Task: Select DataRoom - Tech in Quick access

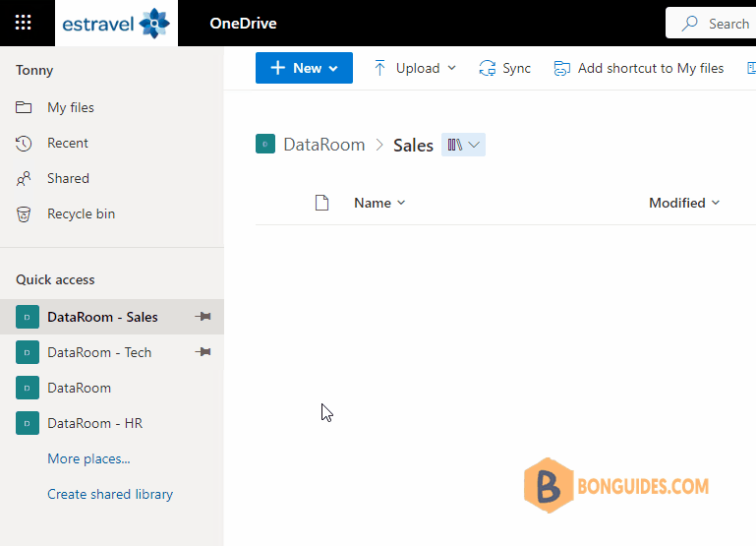Action: 112,352
